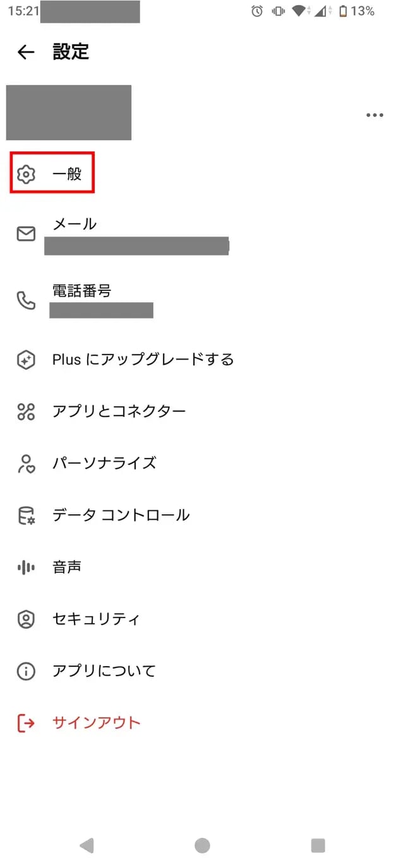Screen dimensions: 401x868
Task: Select the データ コントロール database icon
Action: pyautogui.click(x=25, y=515)
